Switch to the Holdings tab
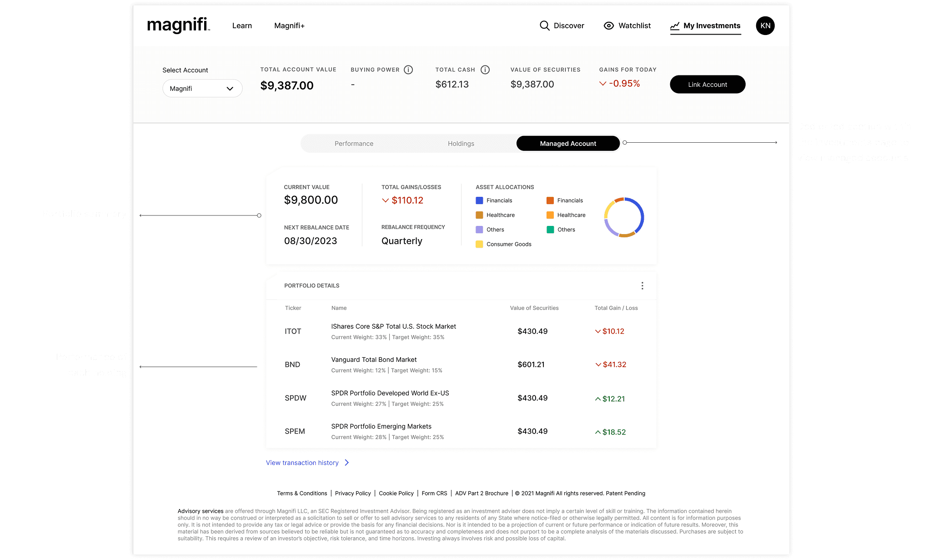Screen dimensions: 933x560 pos(461,143)
